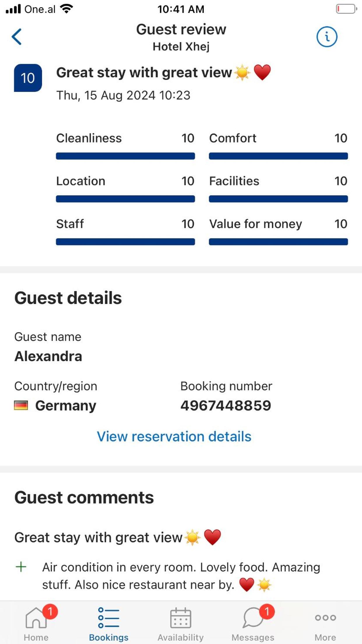
Task: Tap the Bookings list icon
Action: pos(108,617)
